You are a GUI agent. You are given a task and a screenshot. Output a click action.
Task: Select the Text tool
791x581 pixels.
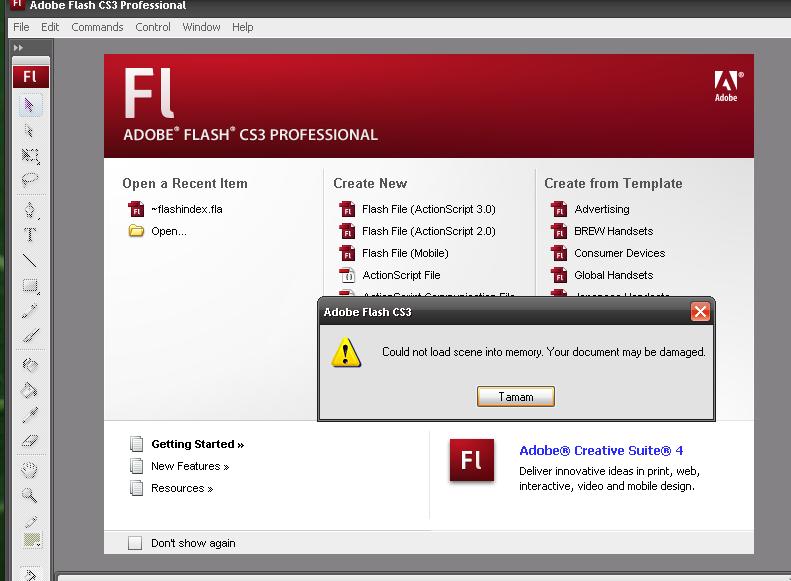[x=30, y=235]
